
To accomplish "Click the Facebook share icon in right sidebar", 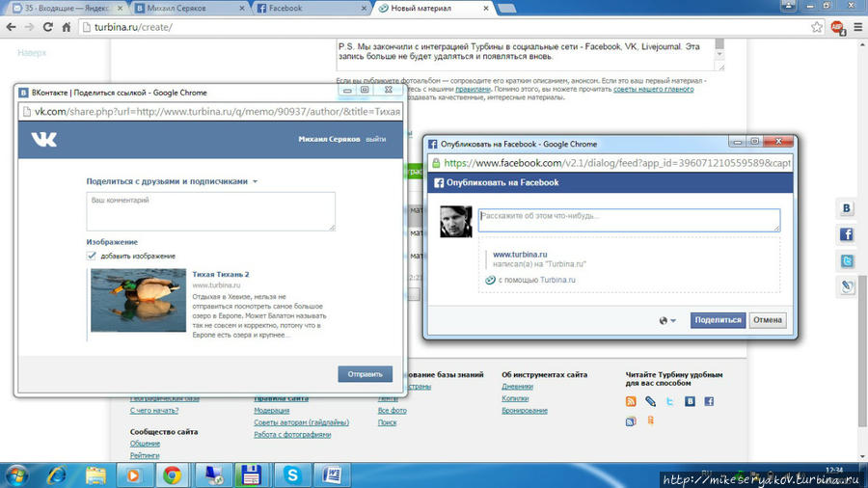I will 846,234.
